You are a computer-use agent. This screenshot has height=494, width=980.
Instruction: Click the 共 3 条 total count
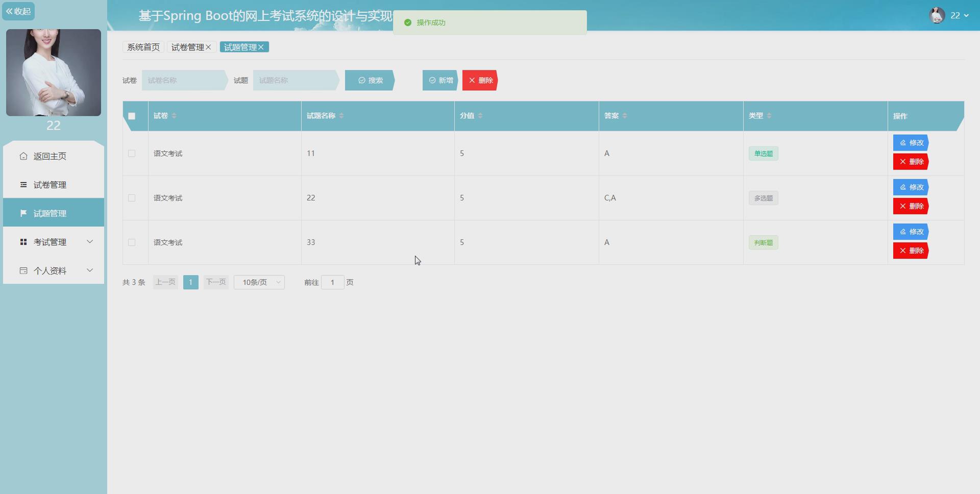(134, 282)
